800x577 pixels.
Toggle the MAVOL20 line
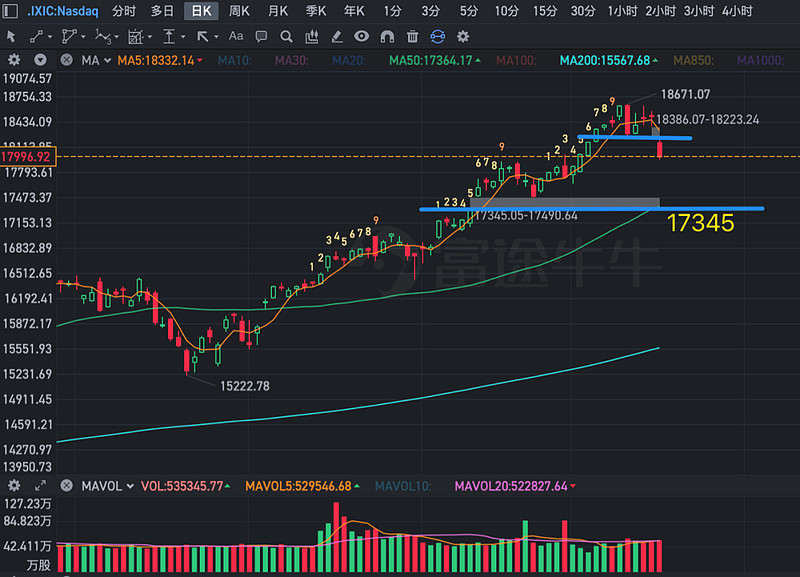515,486
